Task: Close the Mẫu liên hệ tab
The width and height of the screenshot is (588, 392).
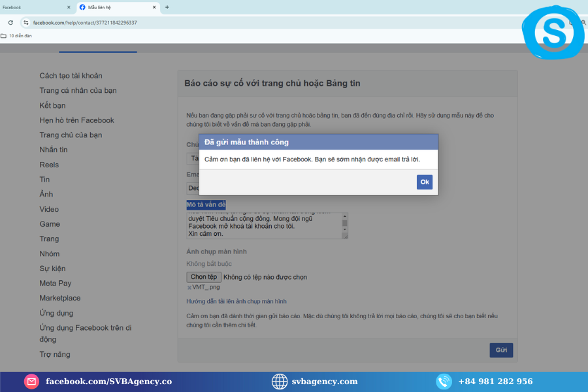Action: [154, 7]
